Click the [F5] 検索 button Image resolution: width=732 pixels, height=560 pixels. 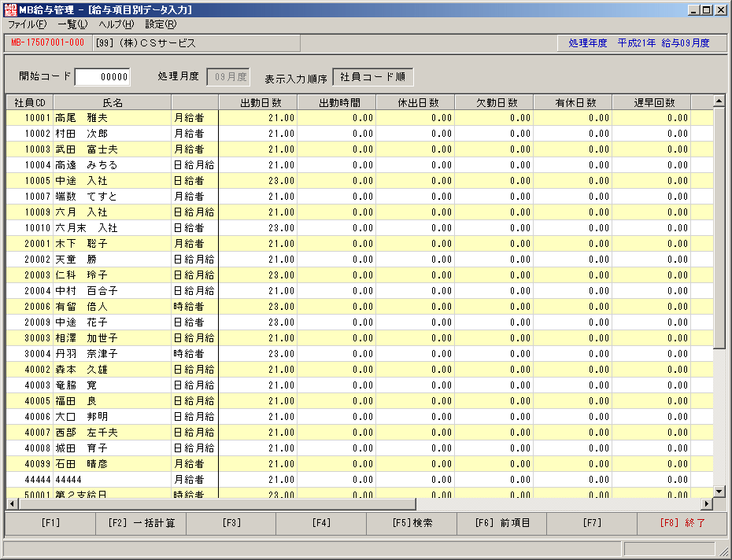coord(412,523)
